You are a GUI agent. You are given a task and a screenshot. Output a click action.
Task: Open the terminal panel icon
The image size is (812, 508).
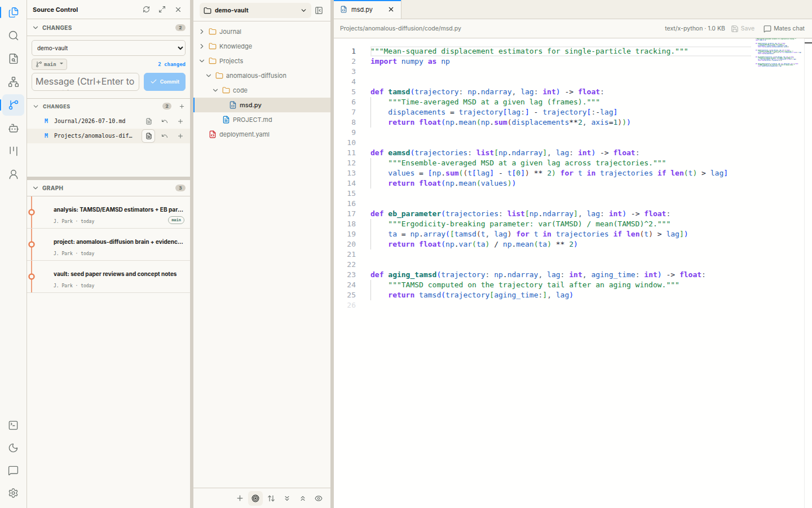click(14, 425)
